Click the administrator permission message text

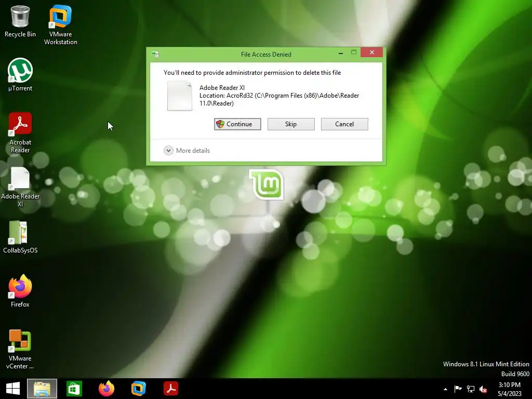click(252, 73)
